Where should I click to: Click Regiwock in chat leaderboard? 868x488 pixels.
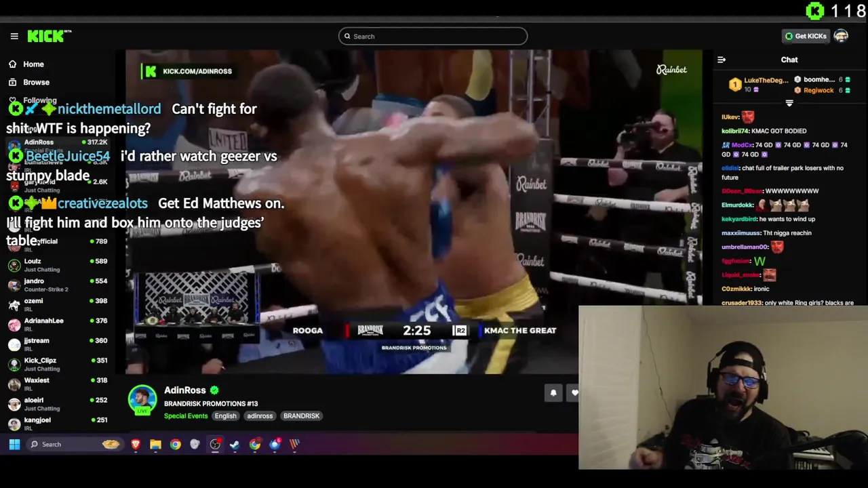pyautogui.click(x=818, y=90)
